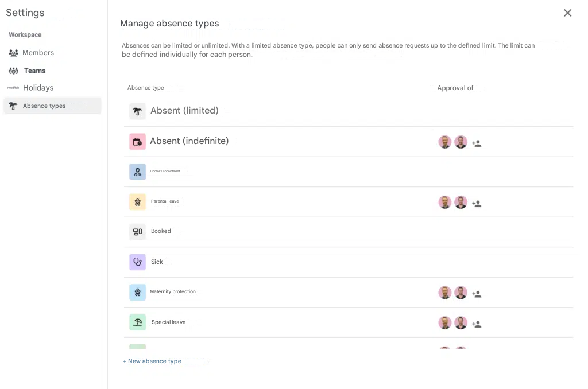Click the New absence type link
The image size is (588, 389).
[x=152, y=361]
